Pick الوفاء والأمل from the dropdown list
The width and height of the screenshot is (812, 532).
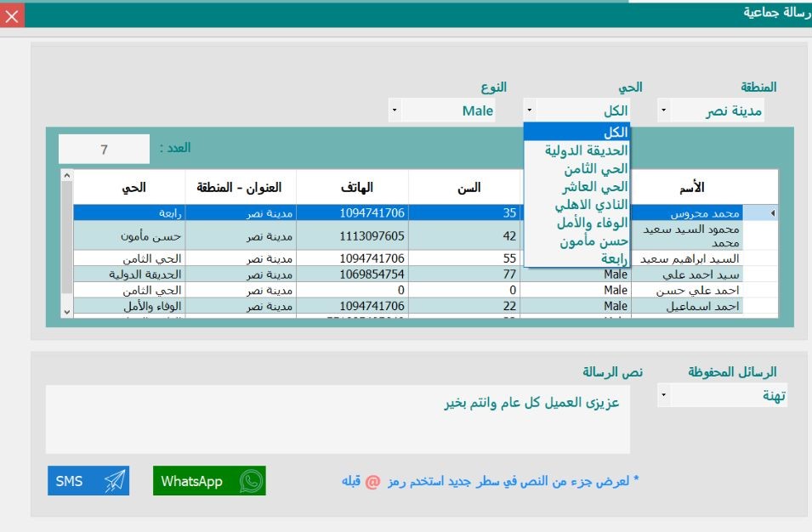tap(576, 223)
